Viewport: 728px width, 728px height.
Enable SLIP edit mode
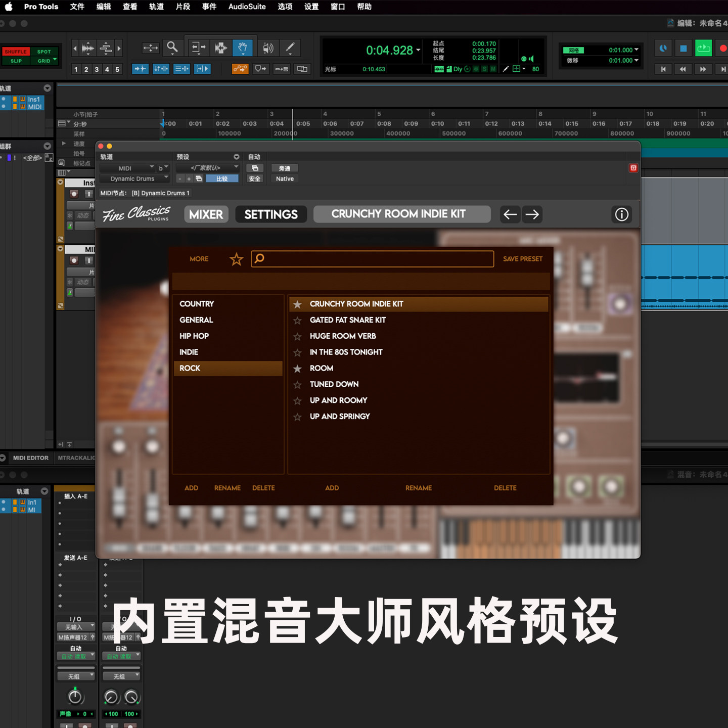16,61
